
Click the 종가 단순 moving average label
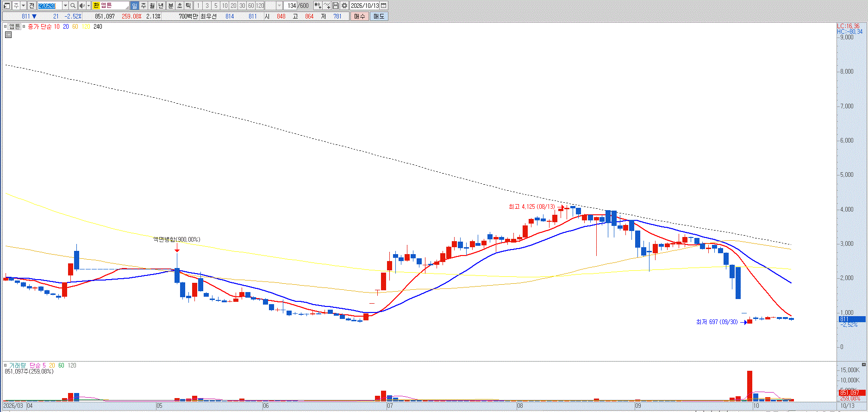tap(40, 26)
